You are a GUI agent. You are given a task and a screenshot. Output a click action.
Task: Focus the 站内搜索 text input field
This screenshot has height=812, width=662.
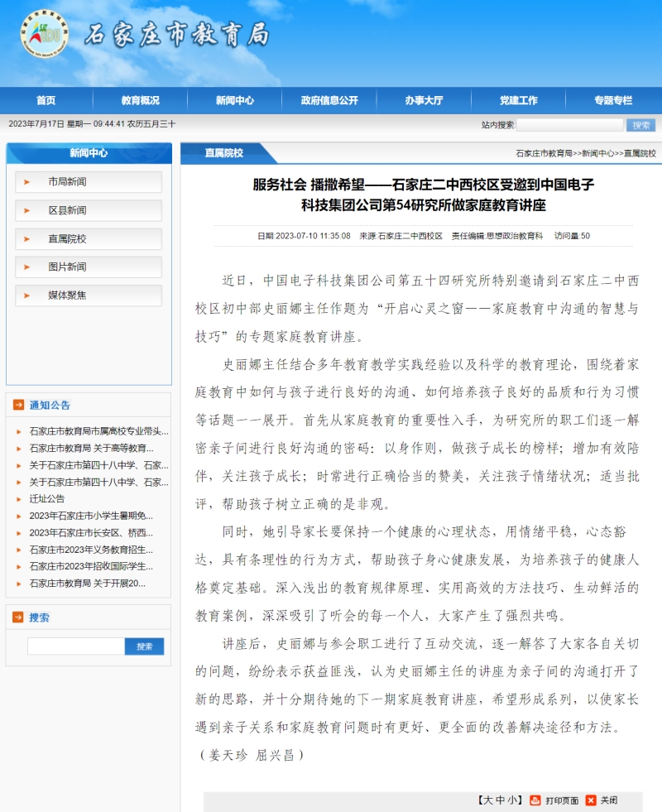[x=569, y=125]
